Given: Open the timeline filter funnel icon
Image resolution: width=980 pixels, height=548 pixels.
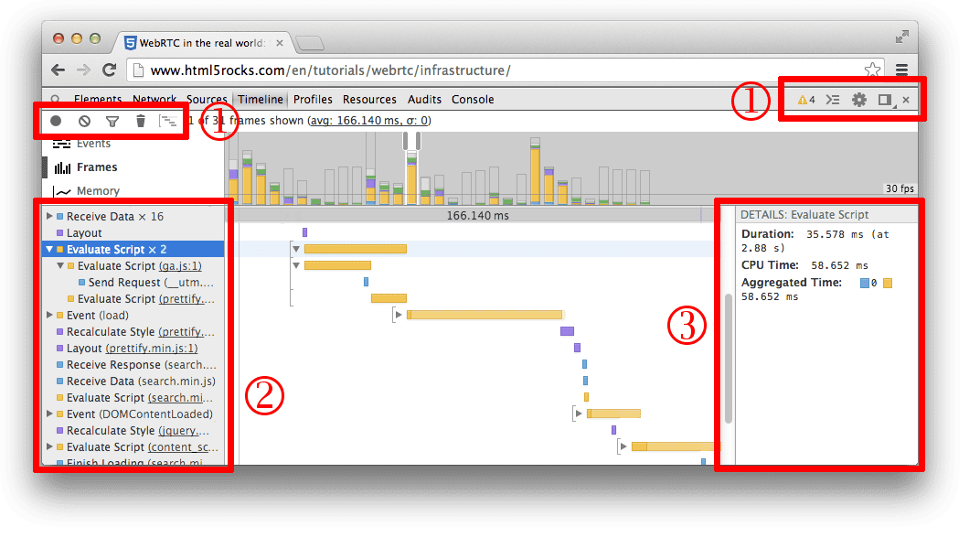Looking at the screenshot, I should 112,121.
